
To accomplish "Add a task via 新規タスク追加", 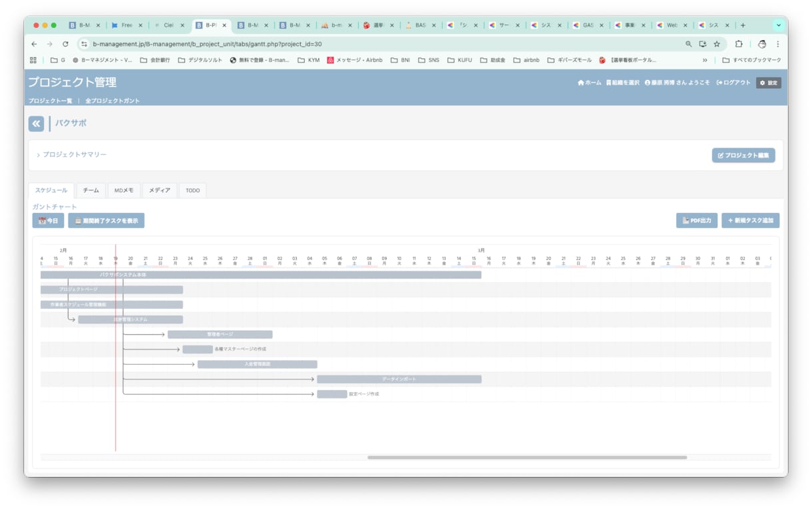I will 750,220.
